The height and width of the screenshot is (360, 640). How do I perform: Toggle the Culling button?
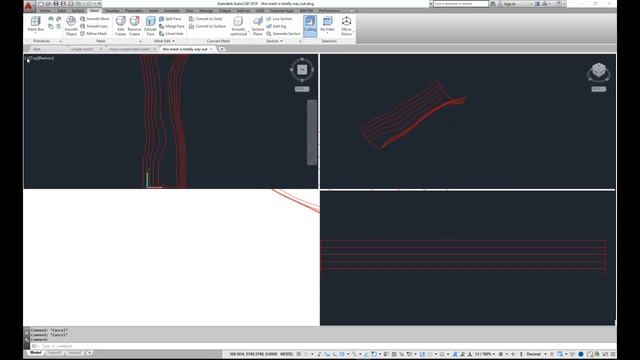310,26
